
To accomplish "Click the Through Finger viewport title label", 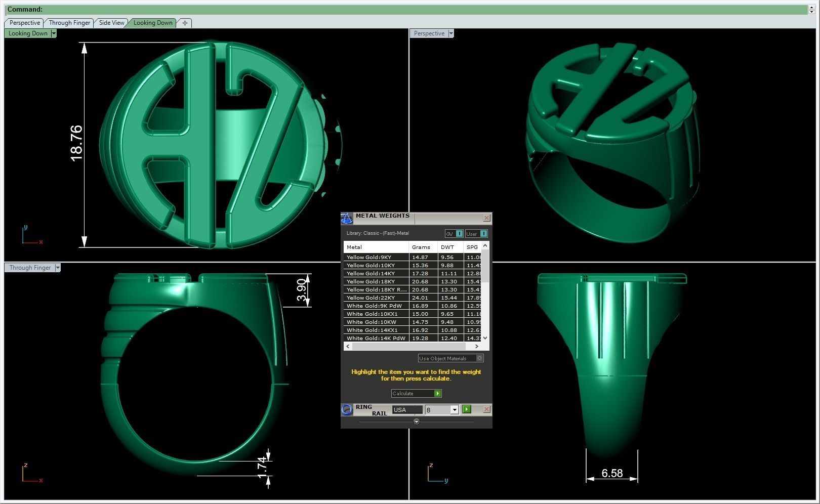I will point(30,268).
